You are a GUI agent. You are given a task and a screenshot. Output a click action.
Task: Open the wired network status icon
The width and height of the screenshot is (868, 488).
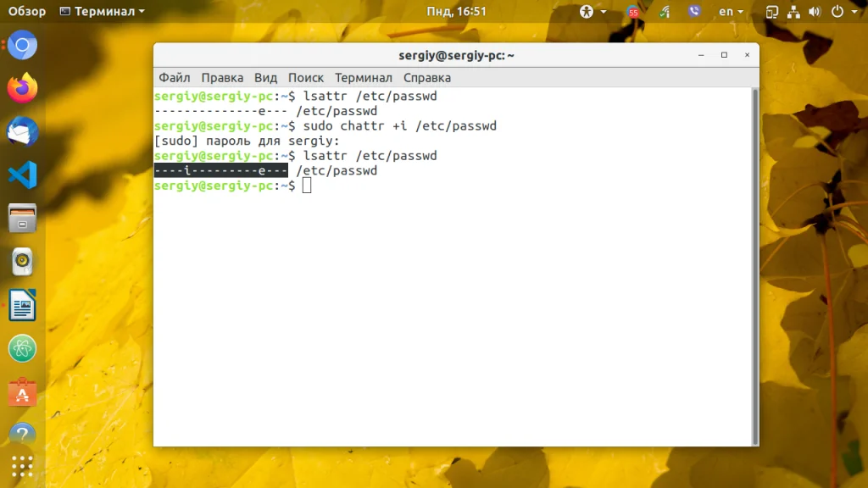point(793,12)
